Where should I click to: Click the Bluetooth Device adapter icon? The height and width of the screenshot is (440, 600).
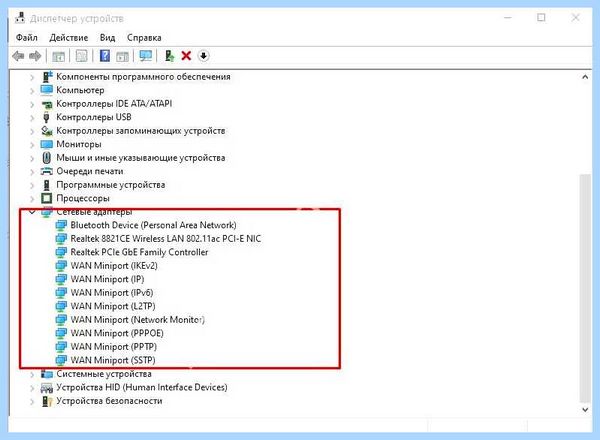61,225
